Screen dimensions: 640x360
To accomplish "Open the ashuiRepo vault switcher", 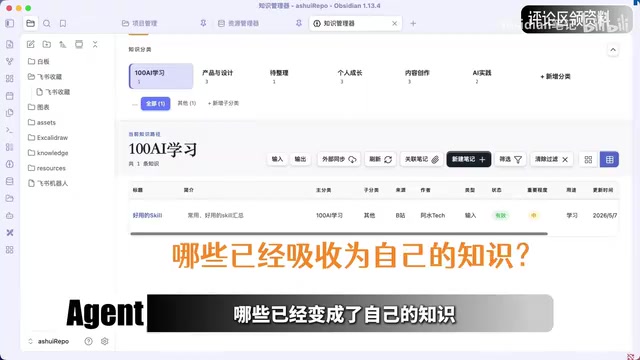I will 48,341.
